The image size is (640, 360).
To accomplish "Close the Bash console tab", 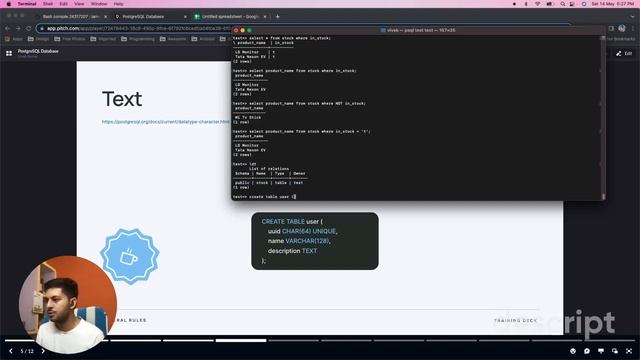I will 105,17.
